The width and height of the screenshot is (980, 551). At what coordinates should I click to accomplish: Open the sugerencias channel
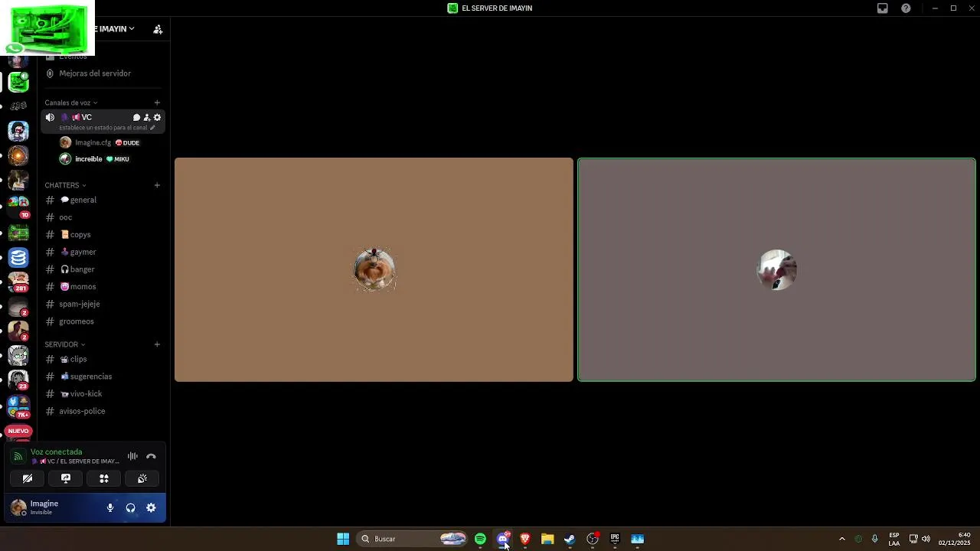[103, 377]
